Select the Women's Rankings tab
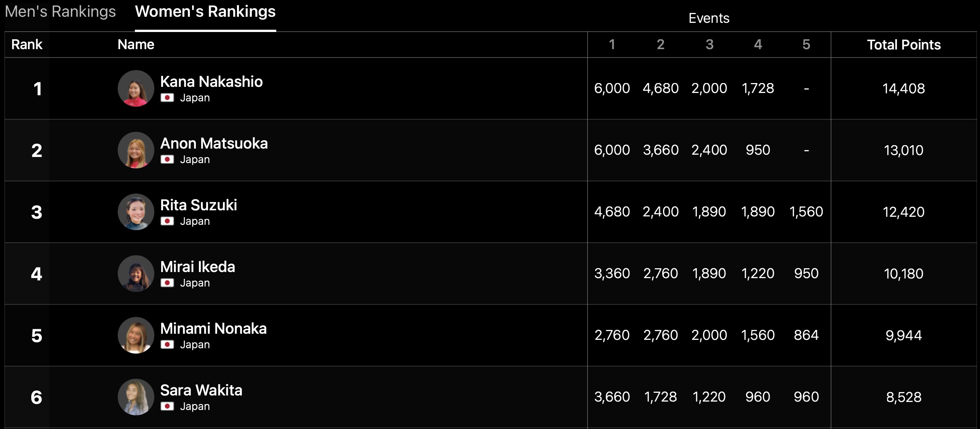Viewport: 980px width, 429px height. pos(205,12)
